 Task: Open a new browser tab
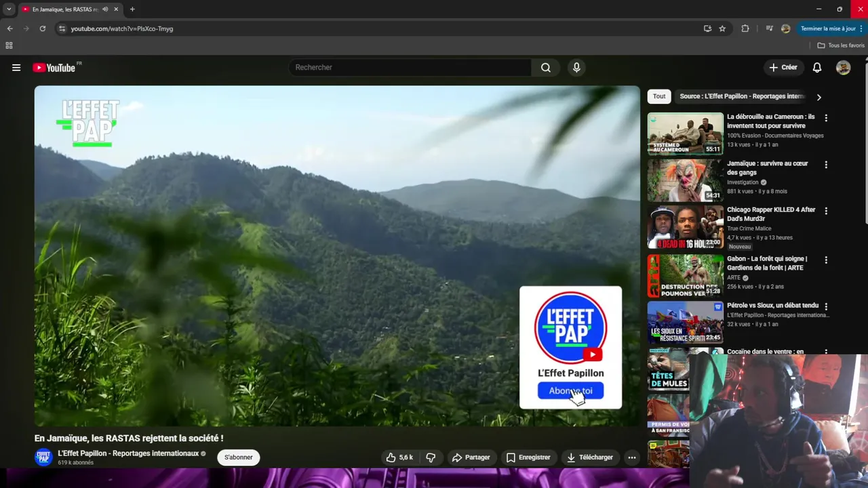tap(132, 9)
